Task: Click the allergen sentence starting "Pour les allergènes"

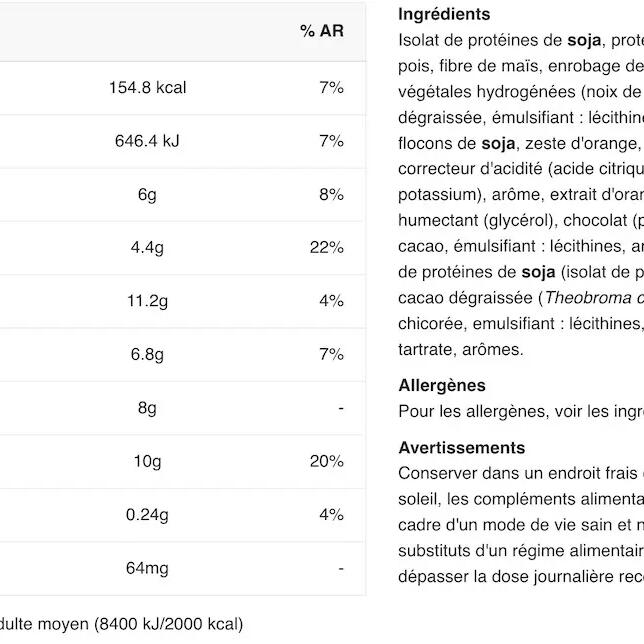Action: [x=520, y=411]
